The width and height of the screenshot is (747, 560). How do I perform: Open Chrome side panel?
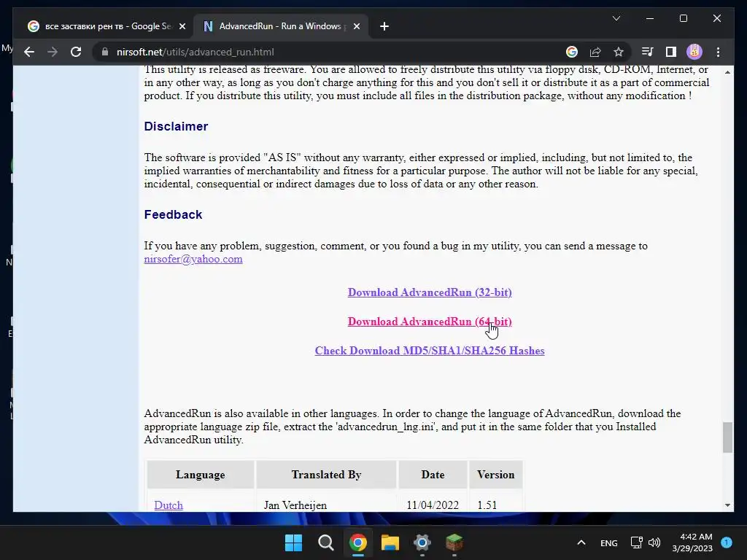pos(671,52)
